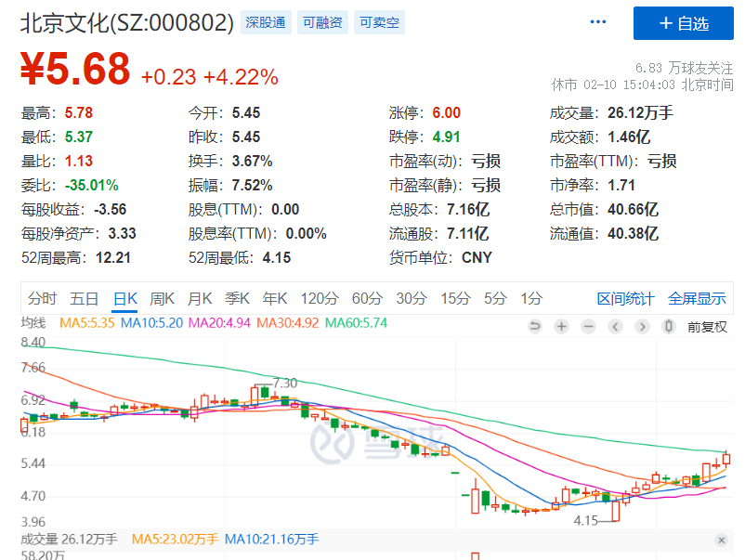Image resolution: width=745 pixels, height=560 pixels.
Task: Switch to the 月K monthly tab
Action: [200, 298]
